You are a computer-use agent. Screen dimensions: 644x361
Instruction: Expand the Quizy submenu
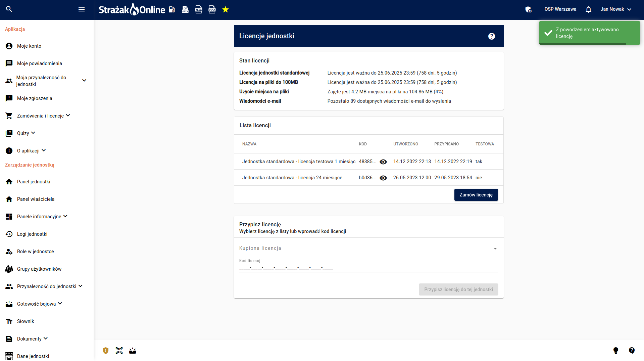(x=33, y=133)
